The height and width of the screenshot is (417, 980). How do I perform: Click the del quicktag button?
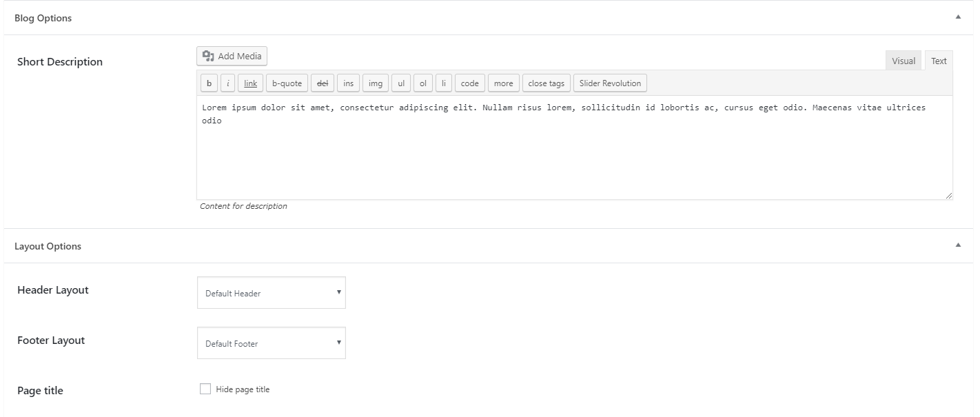pyautogui.click(x=323, y=83)
